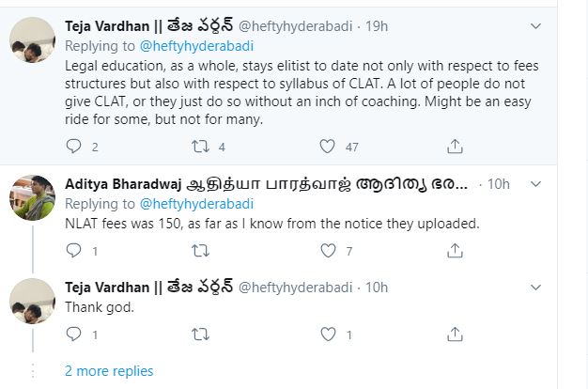Retweet the legal education tweet

[x=200, y=146]
